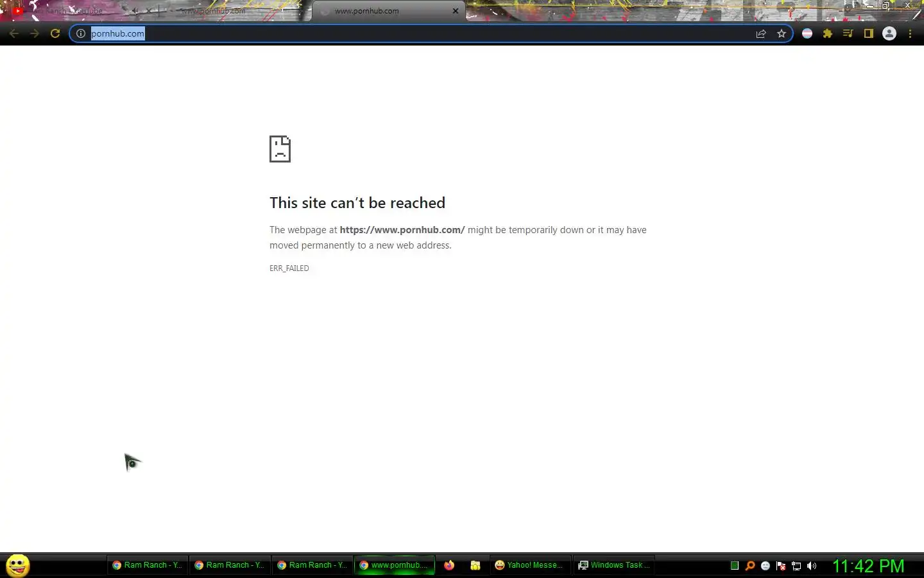This screenshot has width=924, height=578.
Task: Open Firefox from the taskbar
Action: point(449,565)
